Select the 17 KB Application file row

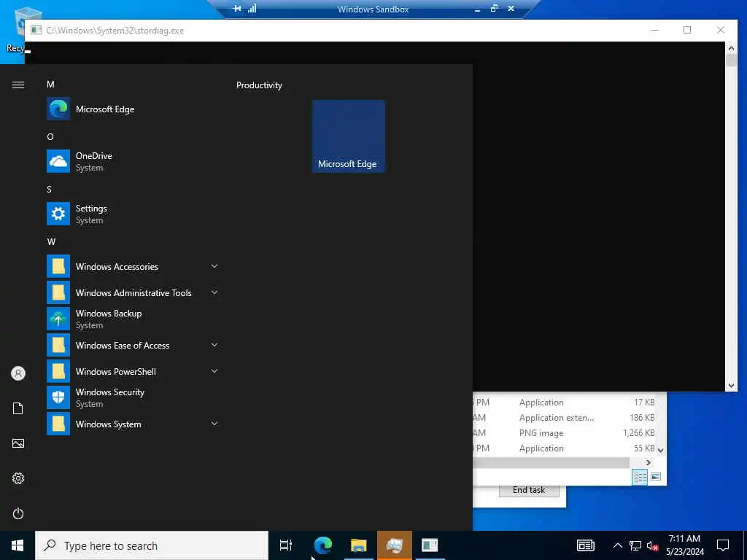coord(565,402)
